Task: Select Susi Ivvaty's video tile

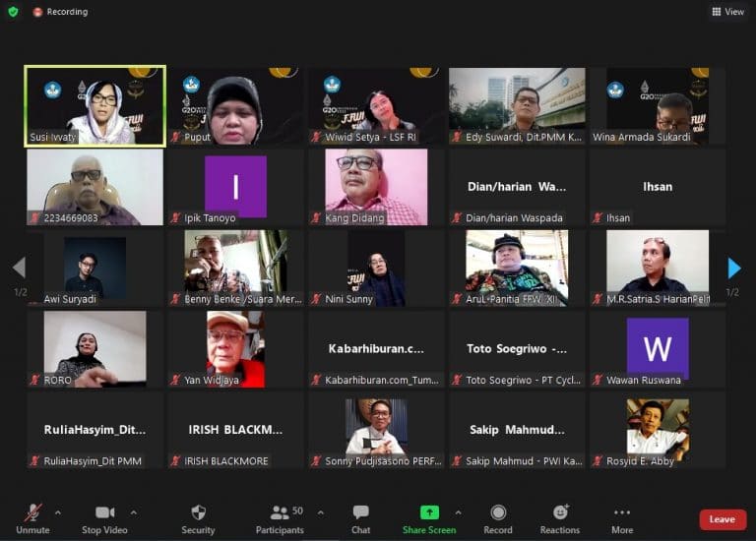Action: pos(95,106)
